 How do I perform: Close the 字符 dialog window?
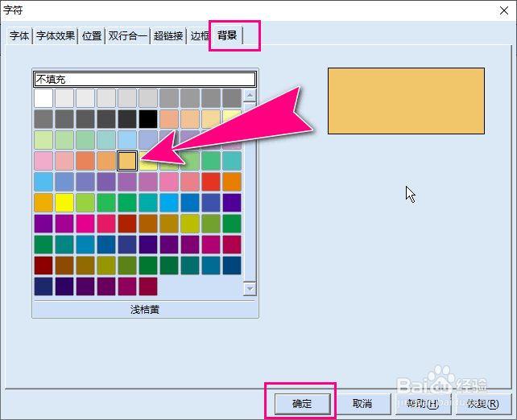click(504, 10)
